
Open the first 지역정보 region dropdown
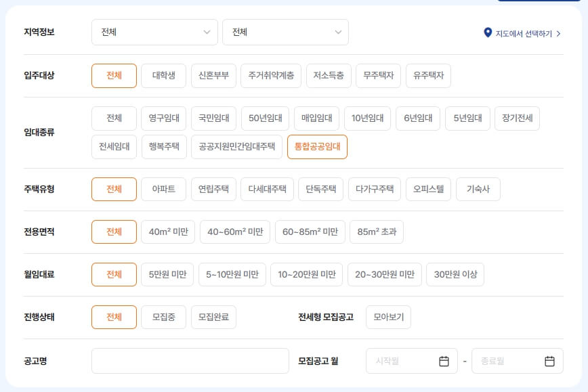[154, 32]
